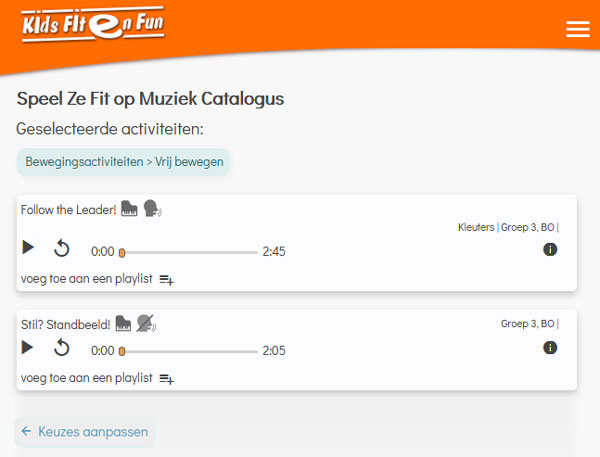
Task: Play the Follow the Leader! track
Action: coord(28,247)
